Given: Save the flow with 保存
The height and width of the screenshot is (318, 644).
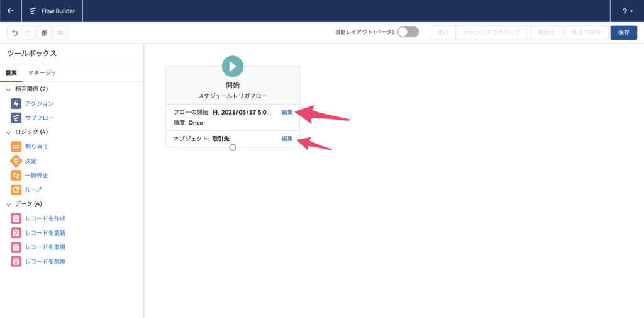Looking at the screenshot, I should pyautogui.click(x=623, y=33).
